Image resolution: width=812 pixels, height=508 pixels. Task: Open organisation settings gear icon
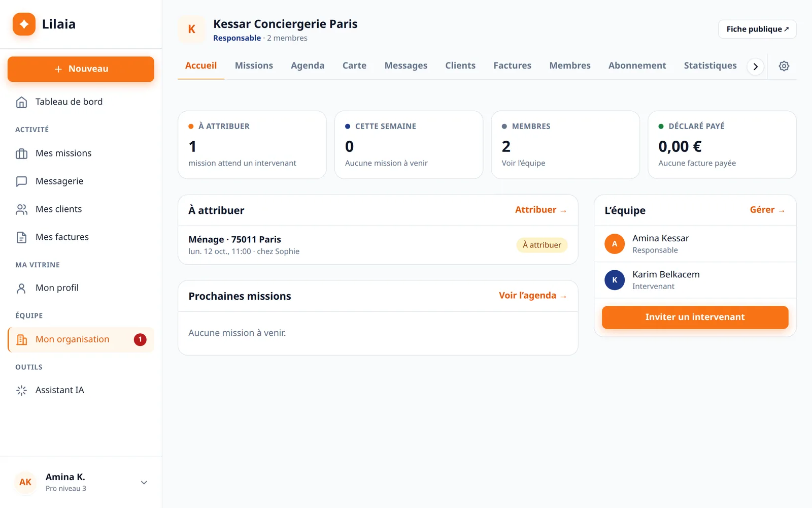[x=784, y=66]
